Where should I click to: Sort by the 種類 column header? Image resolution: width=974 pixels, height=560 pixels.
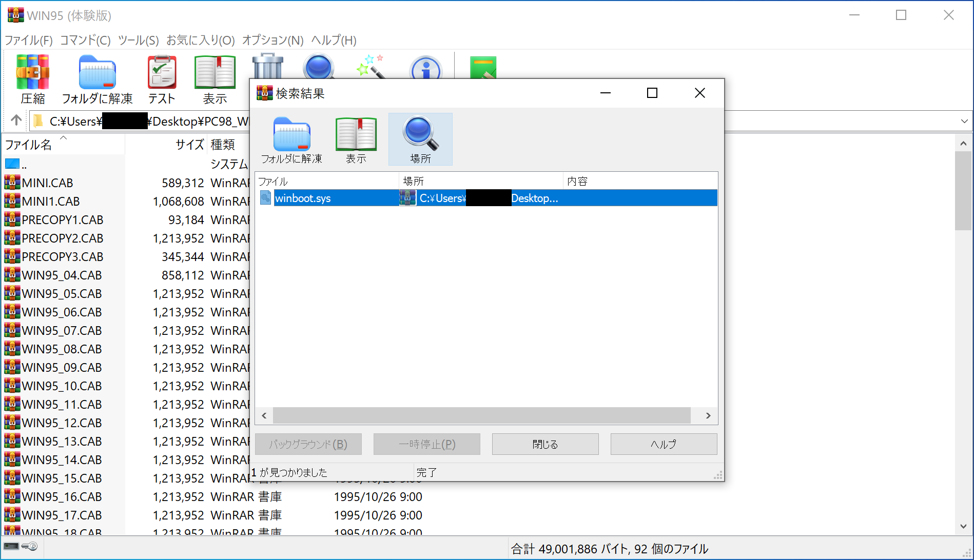pos(228,145)
